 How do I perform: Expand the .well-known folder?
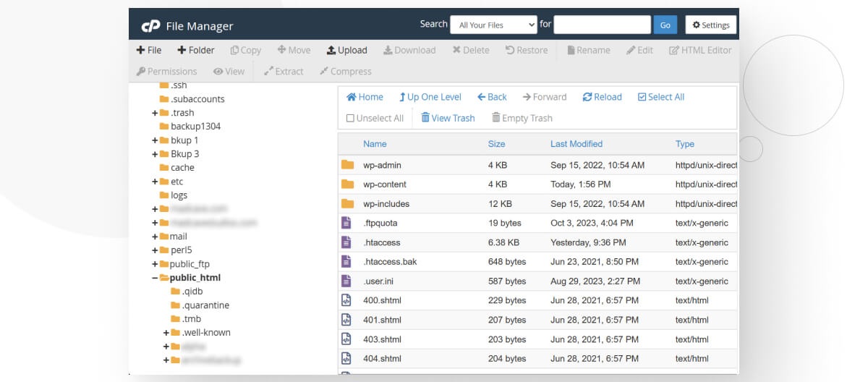pos(166,333)
